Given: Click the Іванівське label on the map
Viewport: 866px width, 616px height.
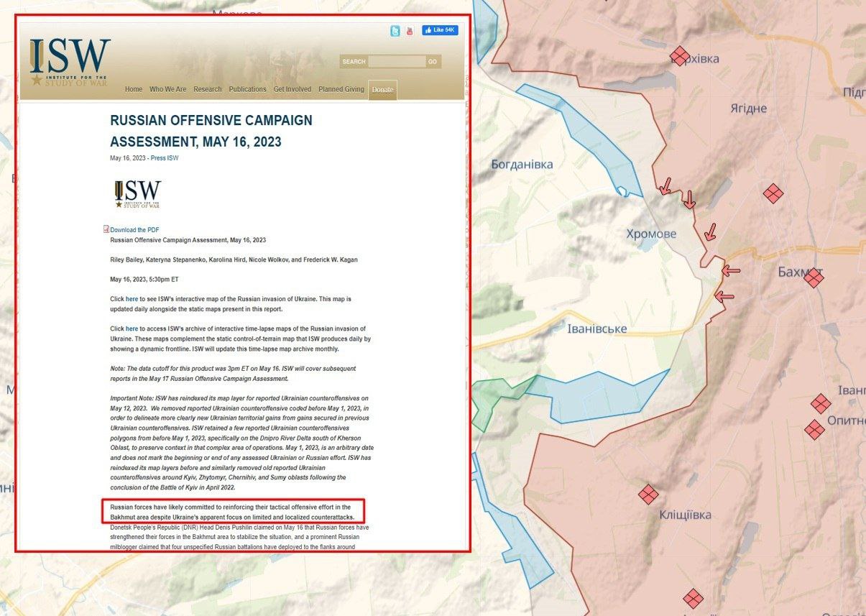Looking at the screenshot, I should [597, 329].
